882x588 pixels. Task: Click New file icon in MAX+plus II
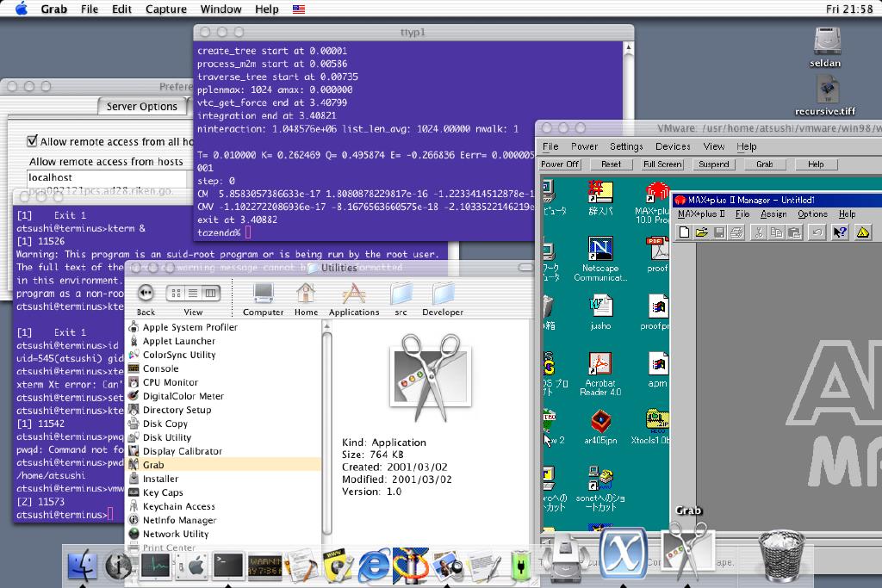[684, 232]
